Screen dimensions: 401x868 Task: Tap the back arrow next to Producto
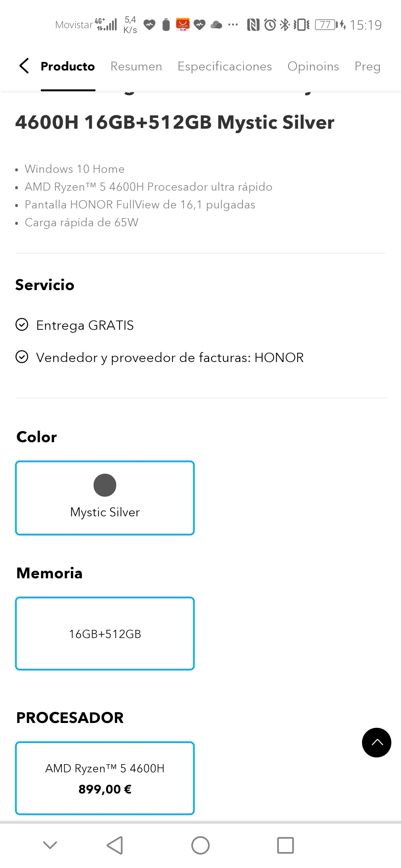click(x=24, y=66)
